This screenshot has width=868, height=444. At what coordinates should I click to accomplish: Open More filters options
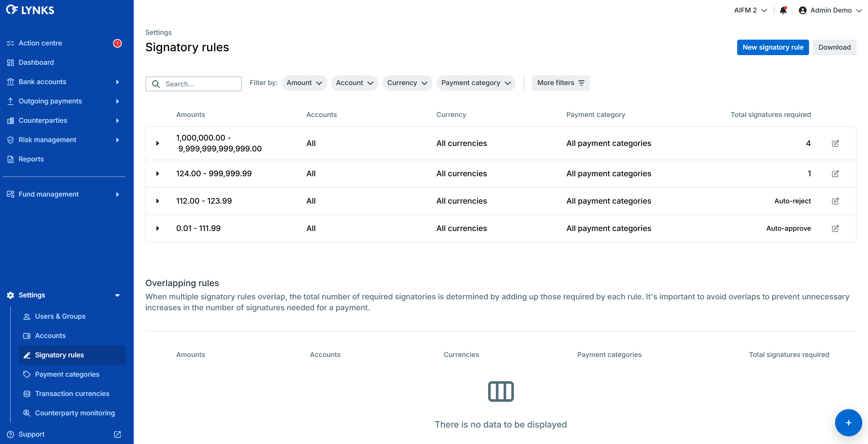pyautogui.click(x=560, y=83)
